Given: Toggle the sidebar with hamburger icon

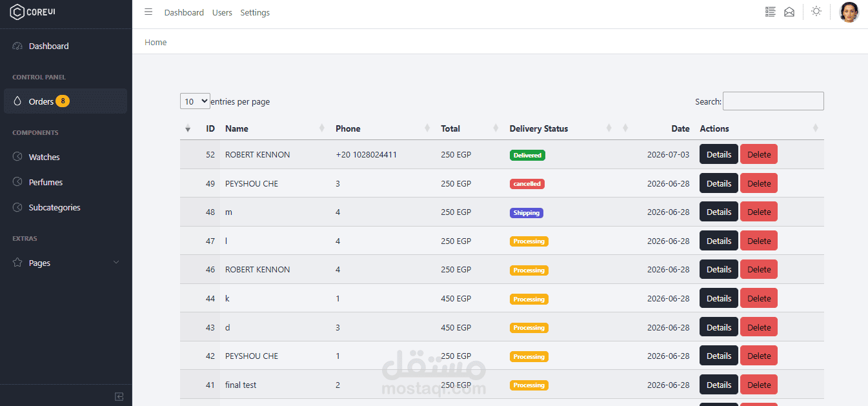Looking at the screenshot, I should point(148,12).
